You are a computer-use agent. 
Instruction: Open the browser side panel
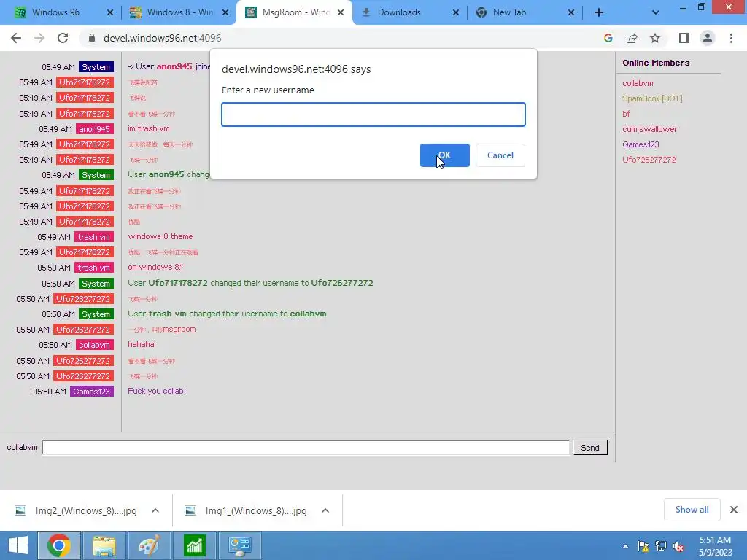coord(684,38)
